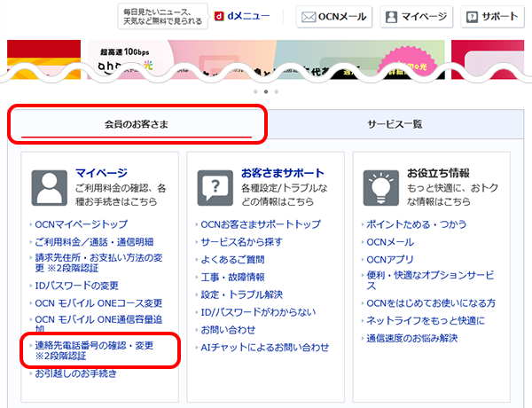Select the 会員のお客さま tab
This screenshot has height=408, width=532.
pos(137,124)
